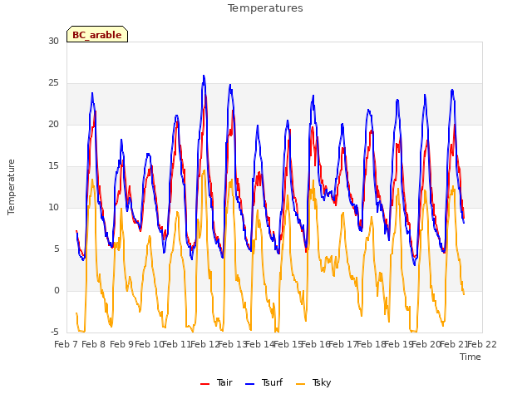The width and height of the screenshot is (532, 399).
Task: Toggle the Tsky legend entry
Action: point(313,382)
